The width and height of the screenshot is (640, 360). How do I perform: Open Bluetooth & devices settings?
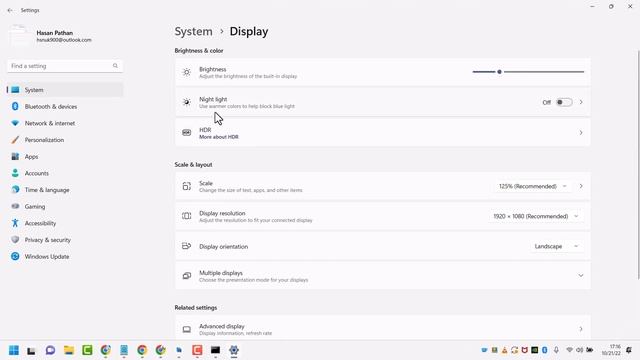tap(65, 107)
